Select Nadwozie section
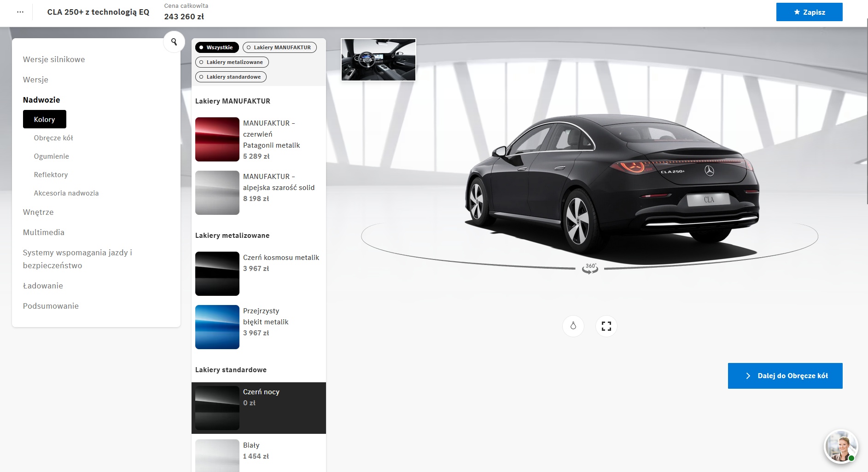This screenshot has width=868, height=472. tap(41, 100)
